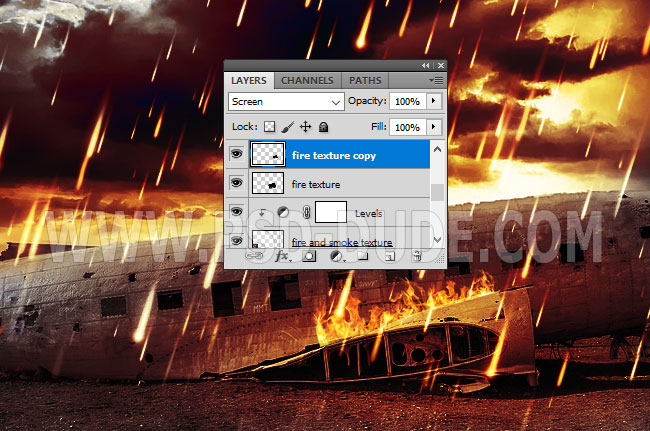Click Levels mask link chain
This screenshot has width=650, height=431.
tap(307, 213)
